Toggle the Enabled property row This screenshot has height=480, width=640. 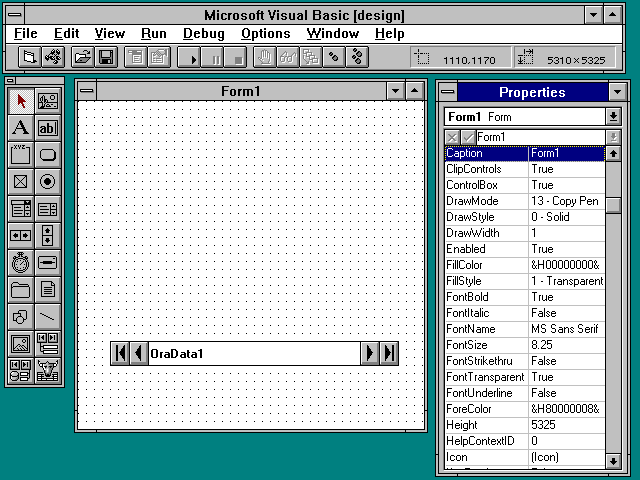click(x=524, y=249)
